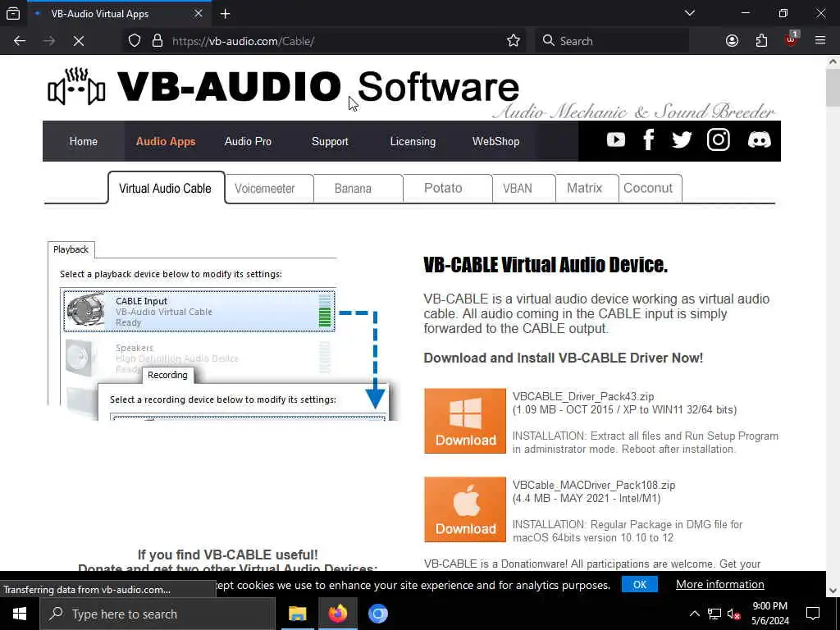View site security padlock info
Screen dimensions: 840x630
pos(157,41)
